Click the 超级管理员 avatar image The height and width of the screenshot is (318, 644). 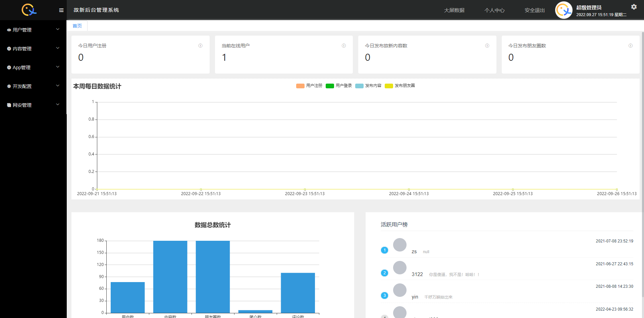point(563,10)
